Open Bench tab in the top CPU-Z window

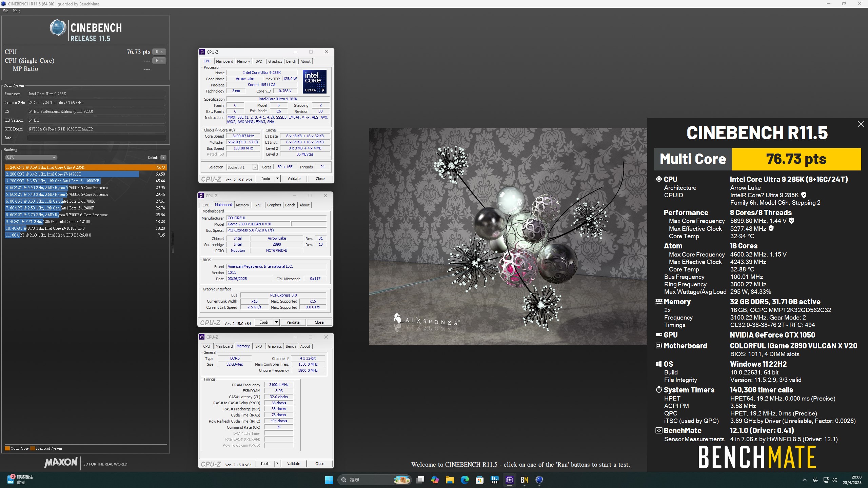point(291,61)
